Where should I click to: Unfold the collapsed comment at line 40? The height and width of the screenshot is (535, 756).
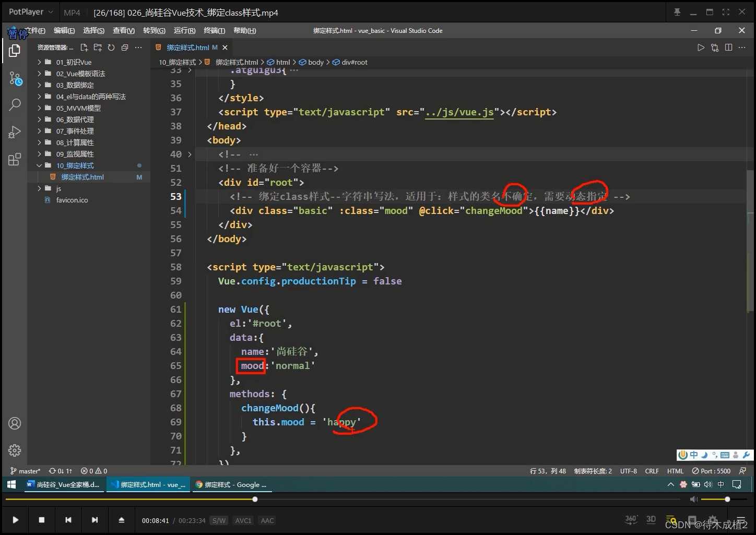point(190,154)
